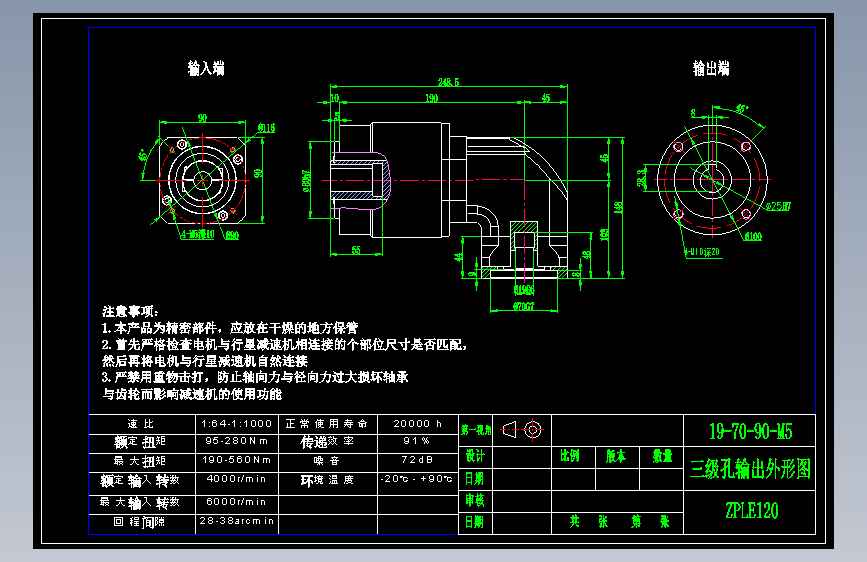Click the '19-70-90-M5' drawing number
This screenshot has width=867, height=562.
pos(750,431)
